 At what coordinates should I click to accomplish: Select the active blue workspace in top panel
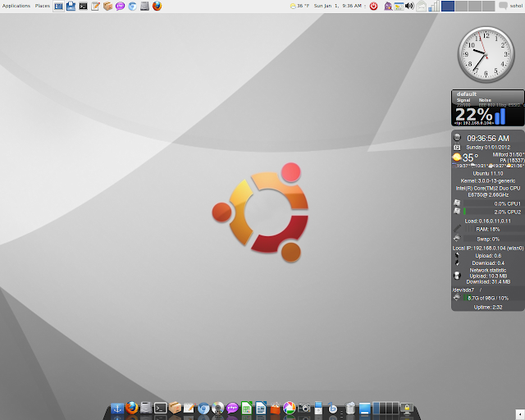(448, 6)
